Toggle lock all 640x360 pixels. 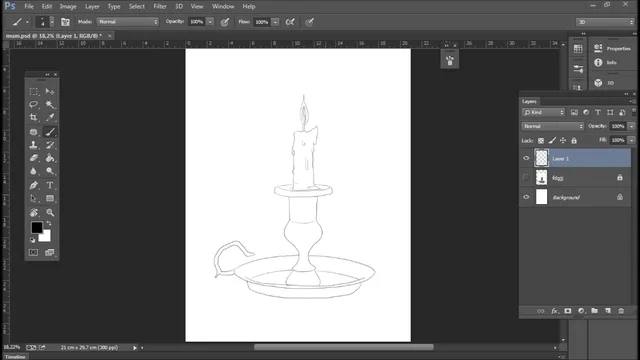[574, 141]
